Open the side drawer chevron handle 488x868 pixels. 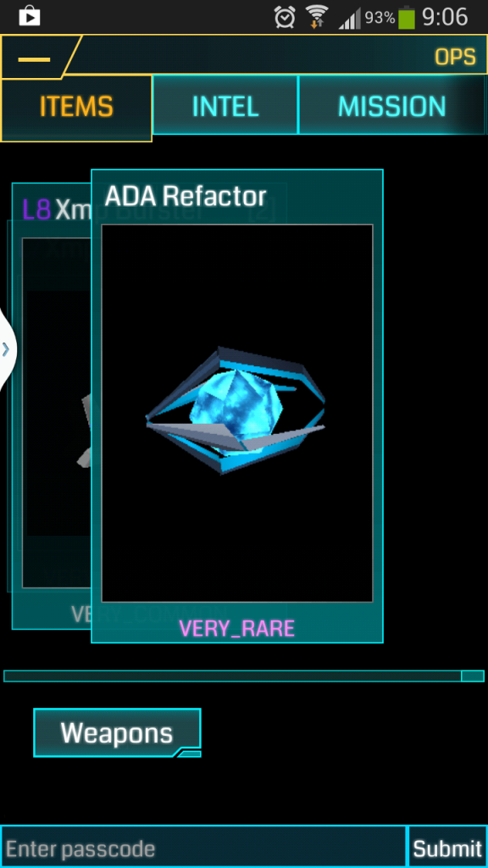tap(7, 349)
